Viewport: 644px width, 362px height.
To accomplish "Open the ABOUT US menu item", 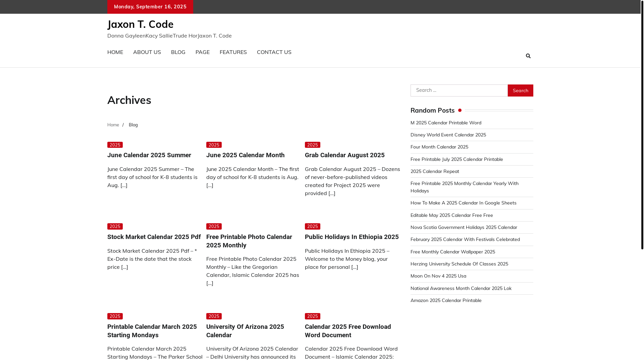I will (147, 52).
